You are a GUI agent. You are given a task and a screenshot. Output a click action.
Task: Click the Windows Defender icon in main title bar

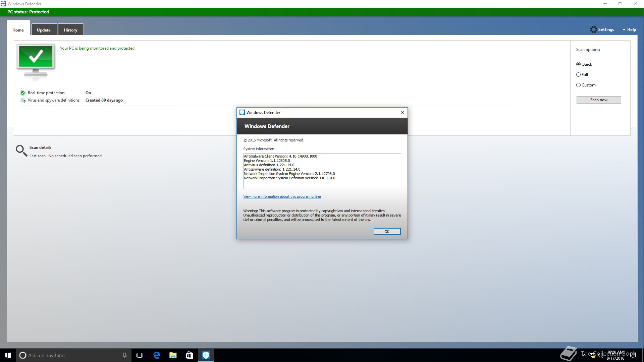pyautogui.click(x=3, y=4)
